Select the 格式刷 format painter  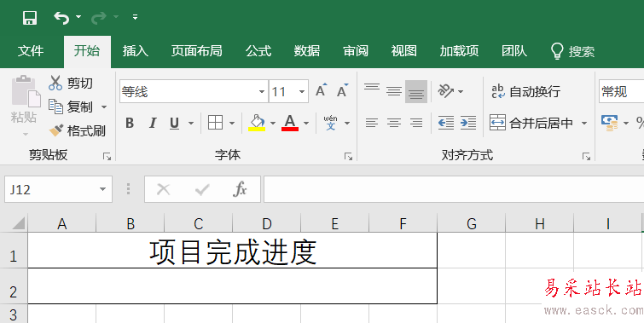pos(77,130)
